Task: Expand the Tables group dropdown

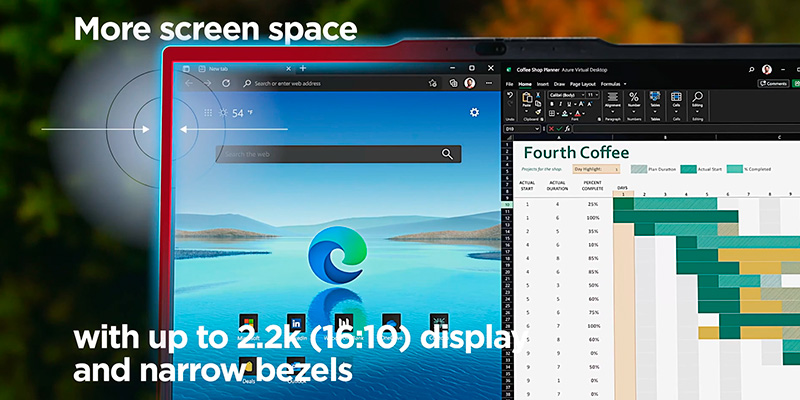Action: (x=655, y=112)
